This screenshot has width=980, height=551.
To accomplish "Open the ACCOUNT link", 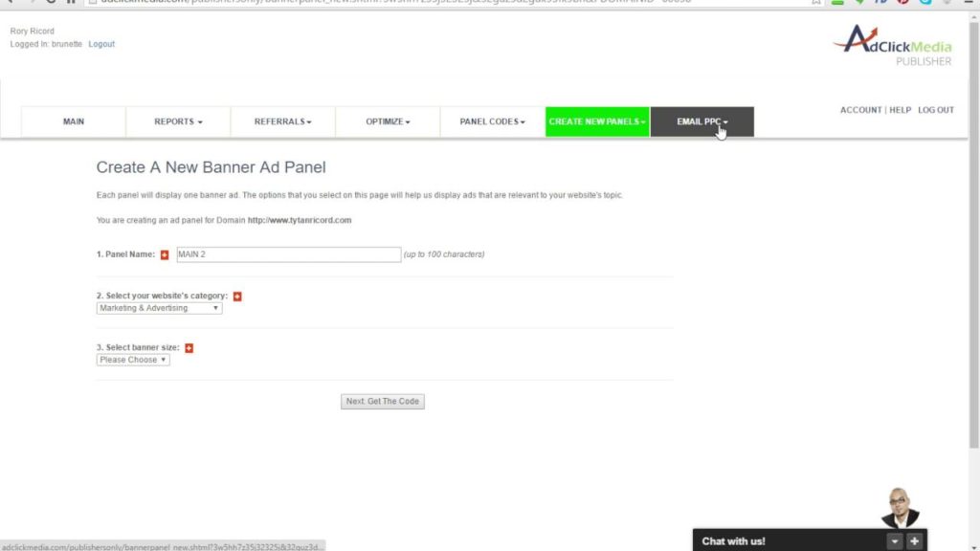I will click(860, 110).
